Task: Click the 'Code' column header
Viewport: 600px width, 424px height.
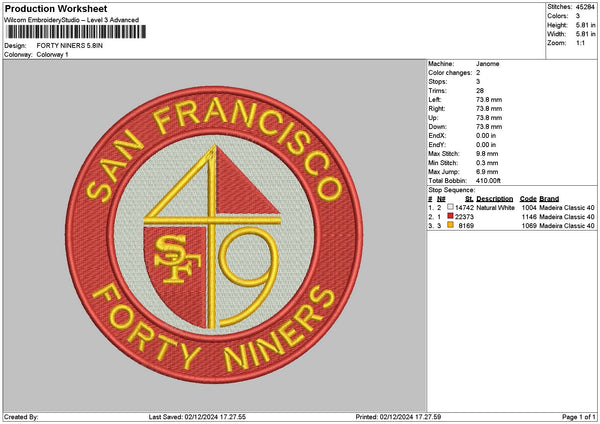Action: pos(528,199)
